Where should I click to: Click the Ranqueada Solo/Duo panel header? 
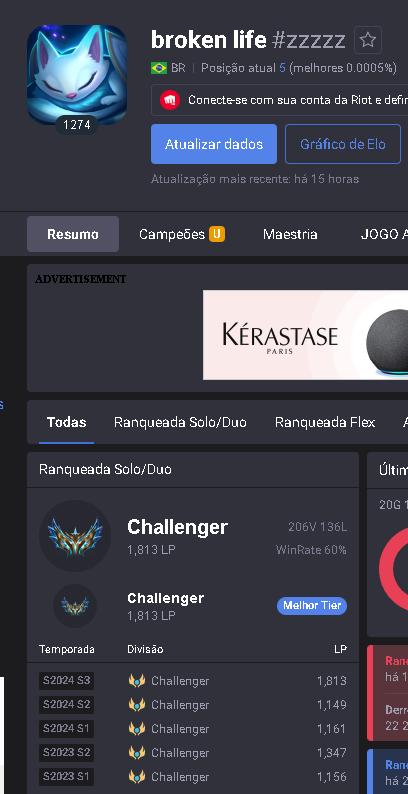[x=193, y=470]
